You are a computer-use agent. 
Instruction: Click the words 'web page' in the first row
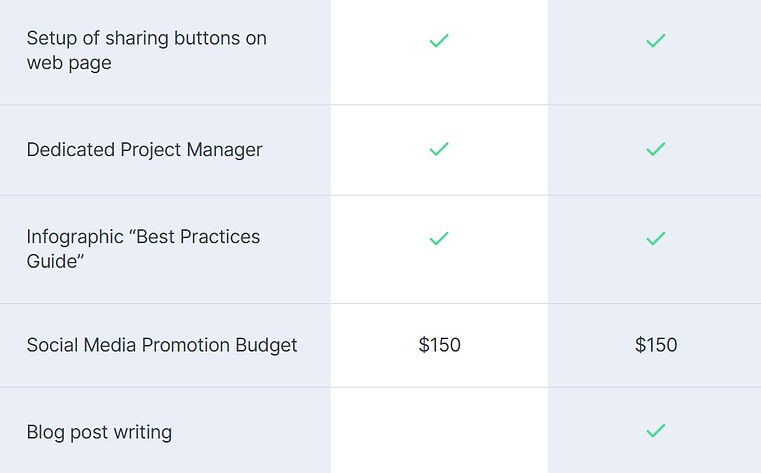[69, 63]
